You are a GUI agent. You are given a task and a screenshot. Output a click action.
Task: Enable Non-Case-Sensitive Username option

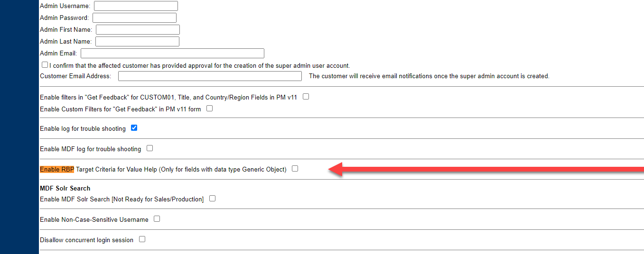click(157, 219)
